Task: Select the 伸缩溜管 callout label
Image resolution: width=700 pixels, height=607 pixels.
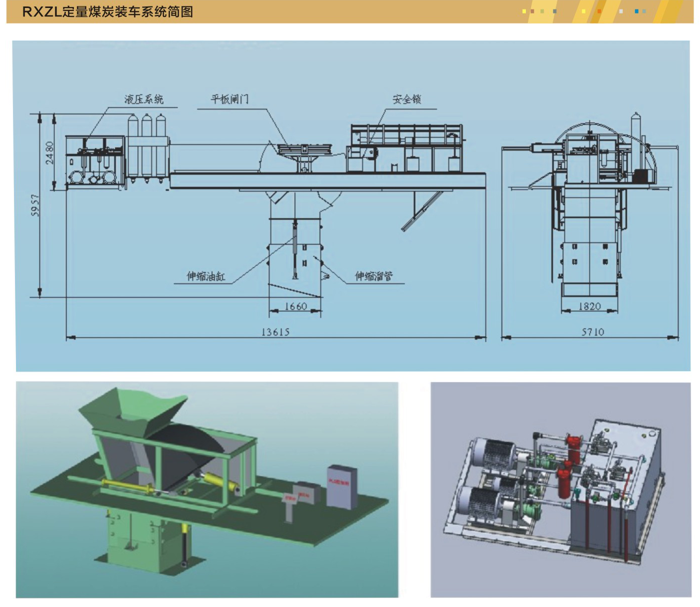Action: (x=374, y=276)
